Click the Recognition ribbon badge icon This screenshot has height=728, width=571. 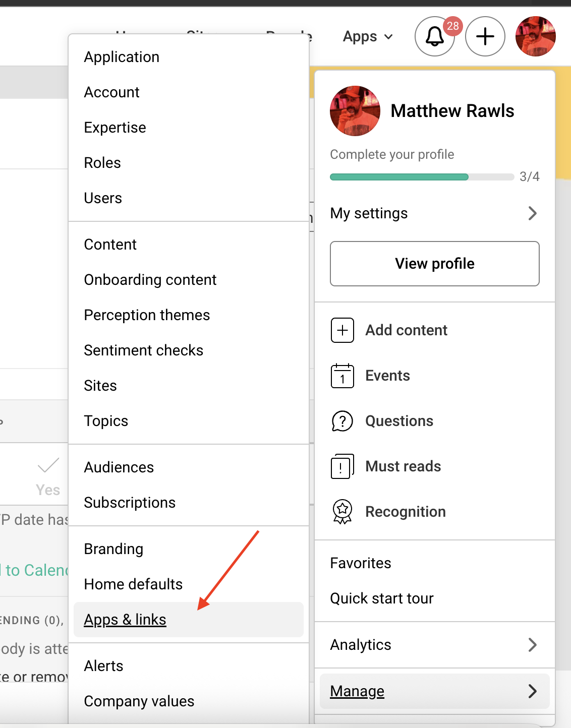(342, 512)
